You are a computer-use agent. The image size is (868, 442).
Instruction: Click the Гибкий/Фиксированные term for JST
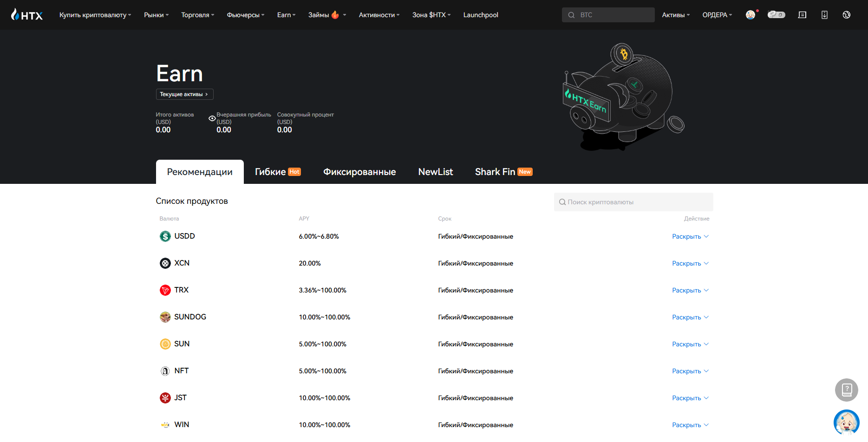[476, 398]
